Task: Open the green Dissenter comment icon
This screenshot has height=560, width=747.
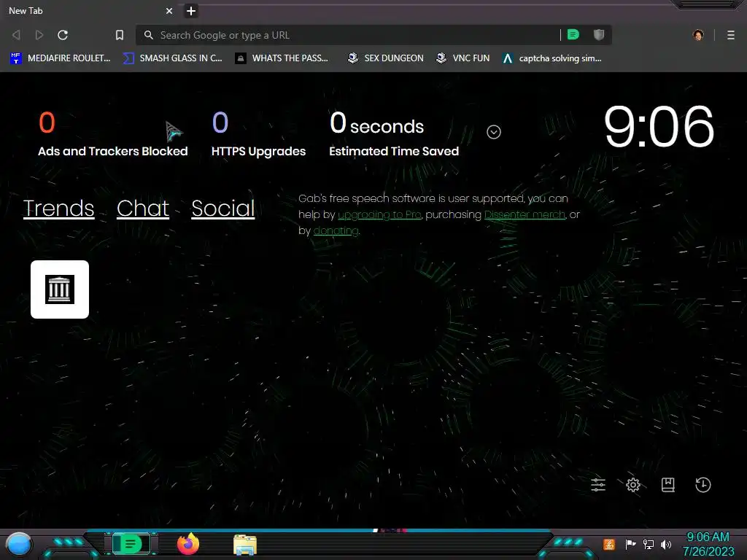Action: click(x=573, y=35)
